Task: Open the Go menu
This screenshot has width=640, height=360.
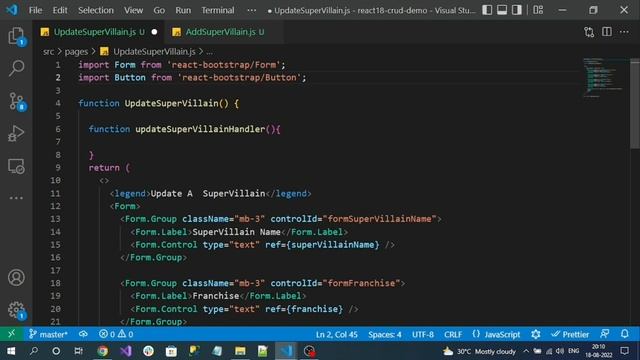Action: point(159,10)
